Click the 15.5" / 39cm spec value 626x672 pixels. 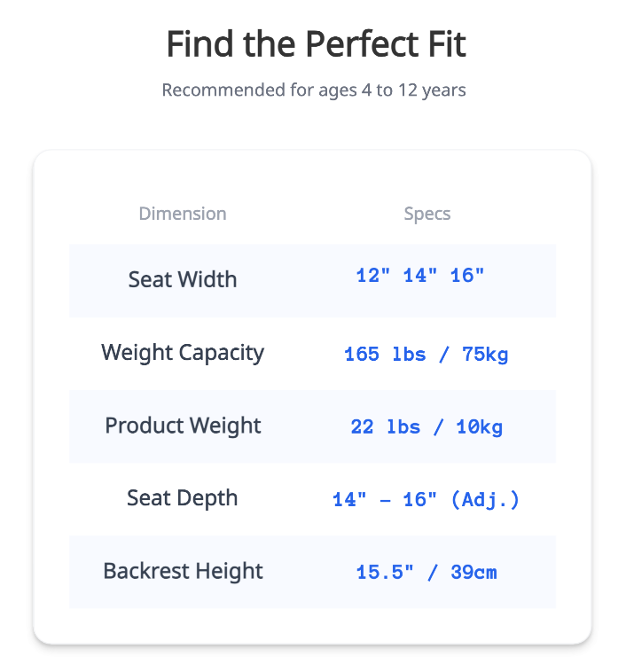click(426, 573)
